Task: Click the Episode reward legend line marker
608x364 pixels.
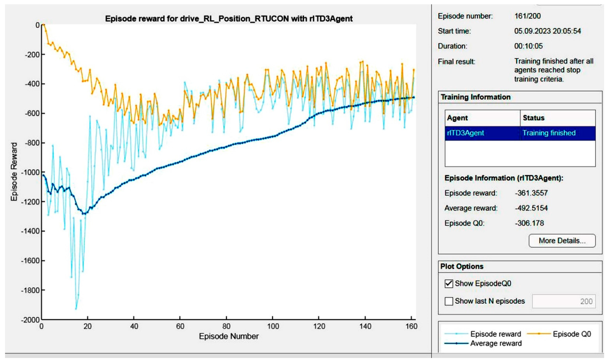Action: [456, 334]
